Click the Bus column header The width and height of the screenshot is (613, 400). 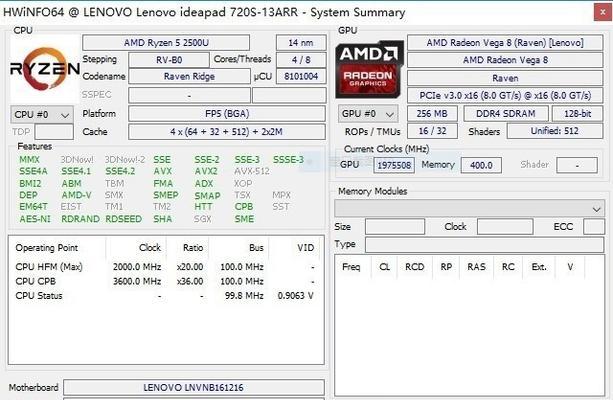click(x=256, y=248)
